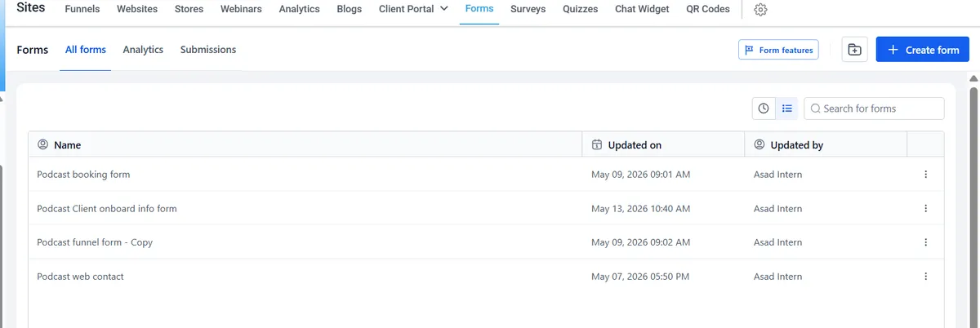Image resolution: width=980 pixels, height=328 pixels.
Task: Go to the Blogs tab
Action: (350, 9)
